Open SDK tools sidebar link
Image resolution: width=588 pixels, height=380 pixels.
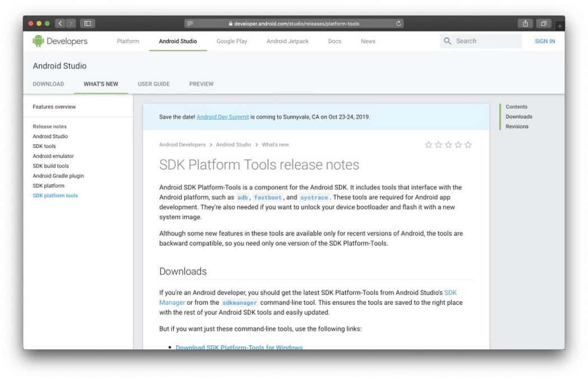point(44,146)
